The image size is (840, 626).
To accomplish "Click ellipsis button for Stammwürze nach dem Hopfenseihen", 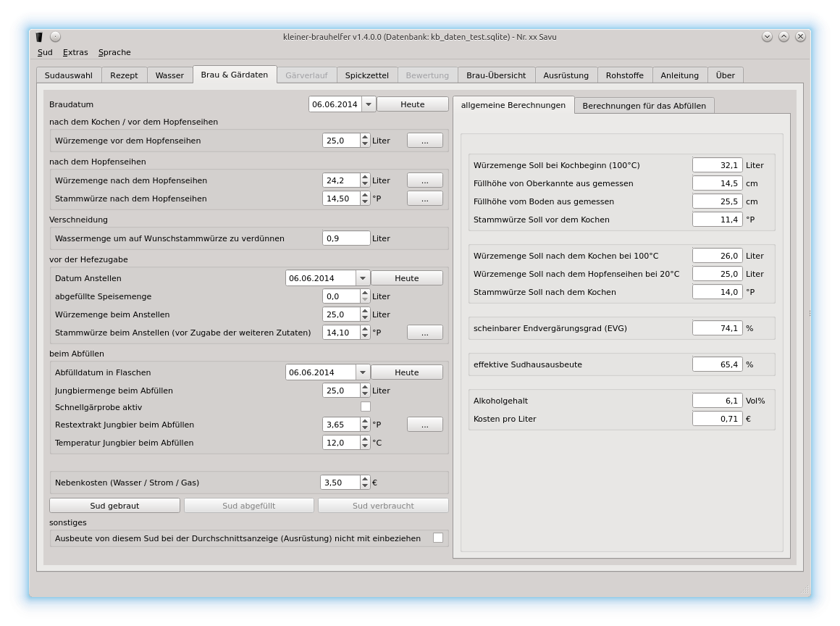I will (x=424, y=199).
